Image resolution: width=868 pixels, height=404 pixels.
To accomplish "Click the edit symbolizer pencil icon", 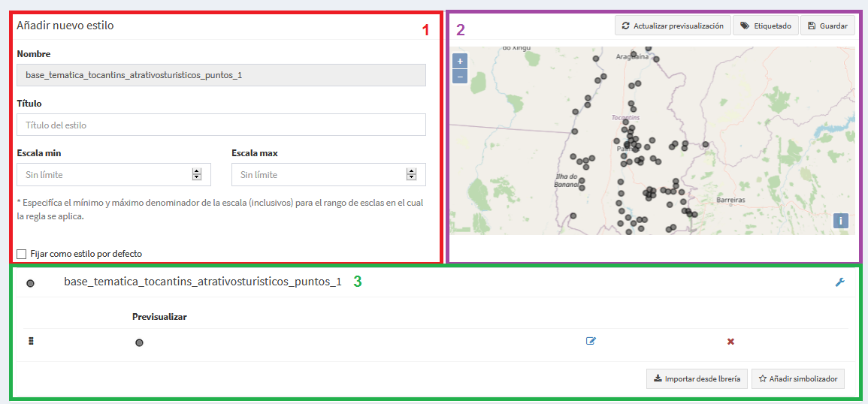I will click(591, 342).
